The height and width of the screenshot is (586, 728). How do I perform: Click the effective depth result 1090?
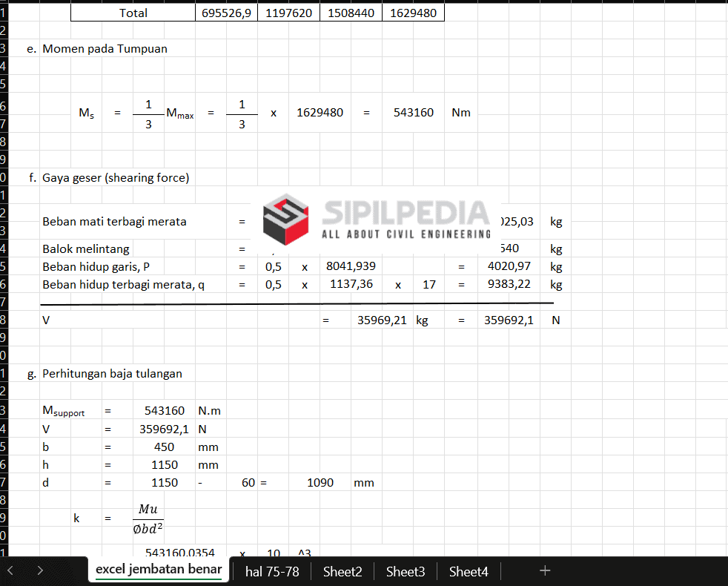[320, 483]
